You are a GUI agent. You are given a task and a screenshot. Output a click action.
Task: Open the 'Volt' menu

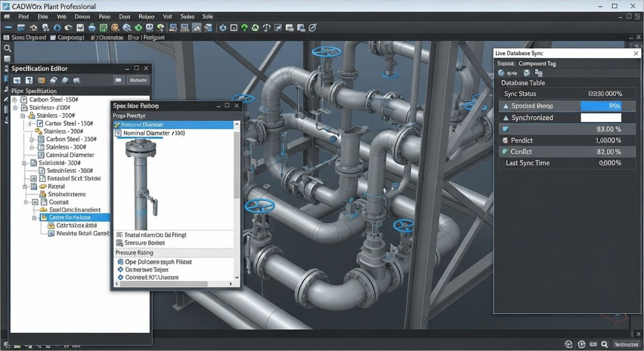167,17
